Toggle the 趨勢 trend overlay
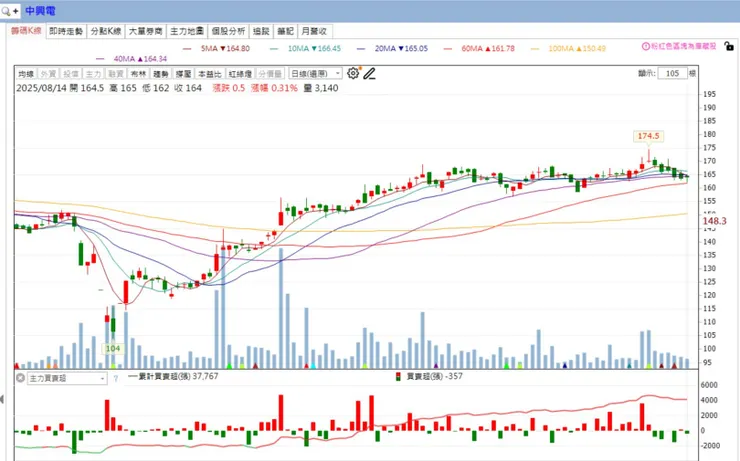740x461 pixels. [x=161, y=74]
